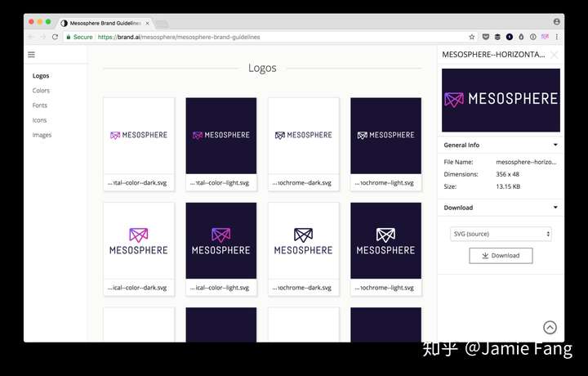The width and height of the screenshot is (588, 376).
Task: Select Icons in sidebar
Action: coord(39,120)
